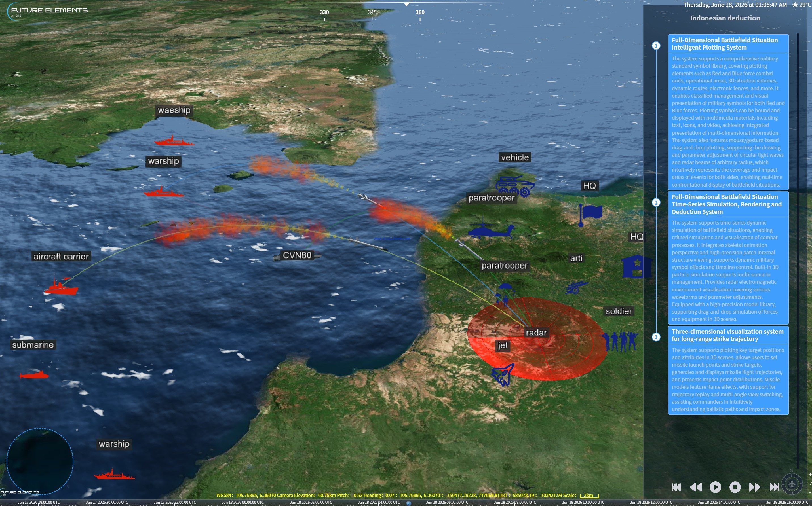Click the 'paratrooper' label above the helicopter
This screenshot has width=812, height=506.
point(492,198)
